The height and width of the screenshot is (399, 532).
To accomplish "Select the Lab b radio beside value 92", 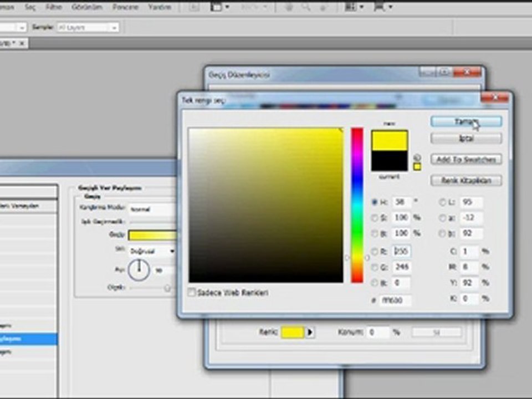I will coord(442,233).
